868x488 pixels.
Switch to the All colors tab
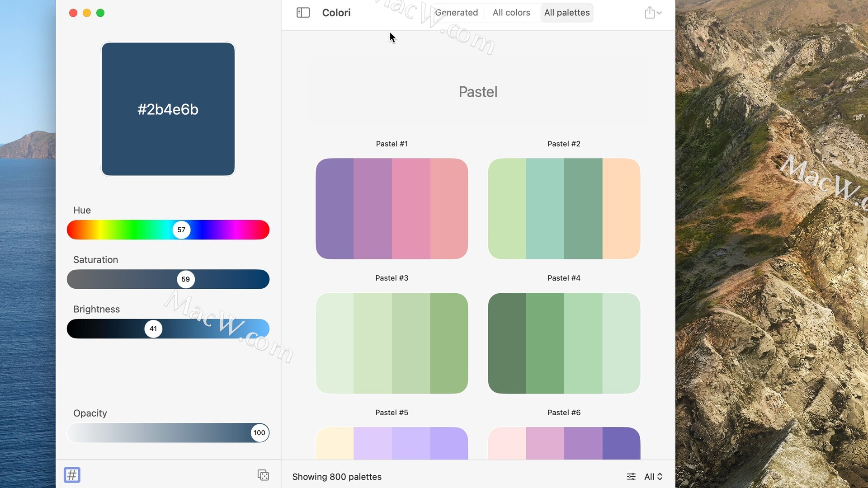click(x=511, y=13)
